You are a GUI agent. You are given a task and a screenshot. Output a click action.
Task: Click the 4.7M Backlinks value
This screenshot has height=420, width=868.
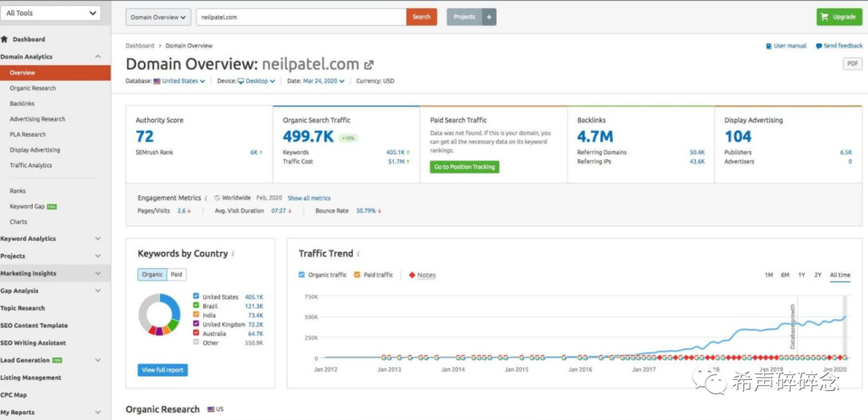595,136
